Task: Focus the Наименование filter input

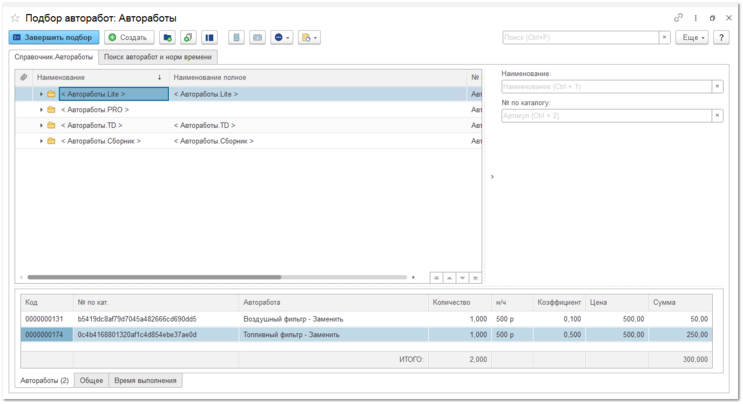Action: (607, 86)
